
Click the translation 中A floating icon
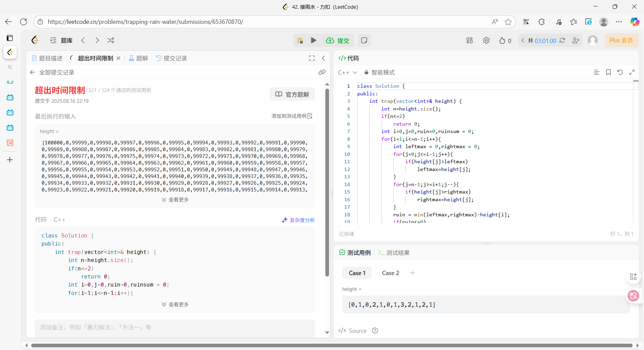tap(633, 296)
